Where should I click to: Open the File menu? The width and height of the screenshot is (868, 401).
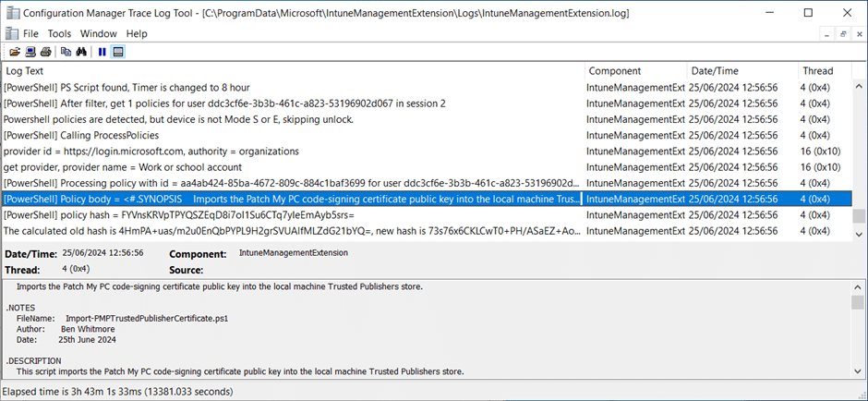(30, 33)
